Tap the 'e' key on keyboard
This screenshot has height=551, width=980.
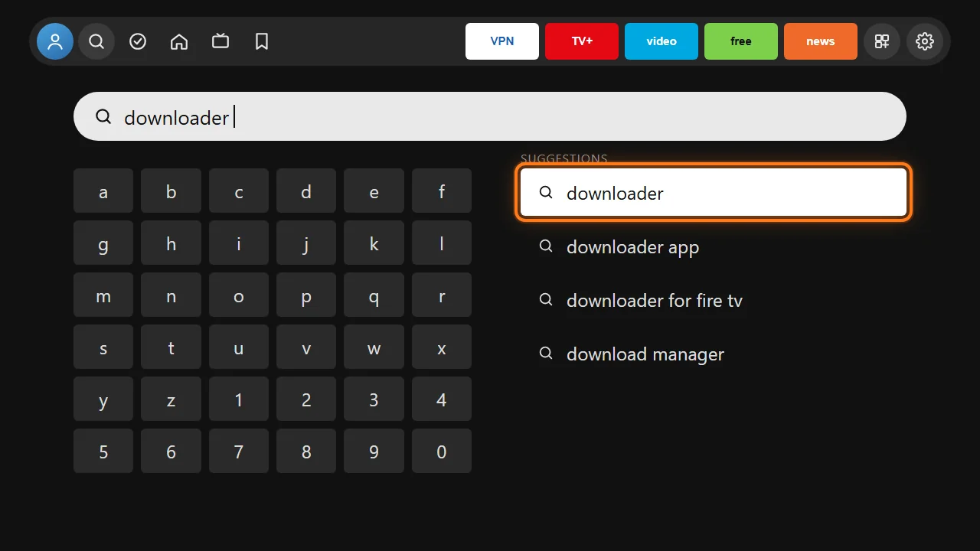point(374,191)
